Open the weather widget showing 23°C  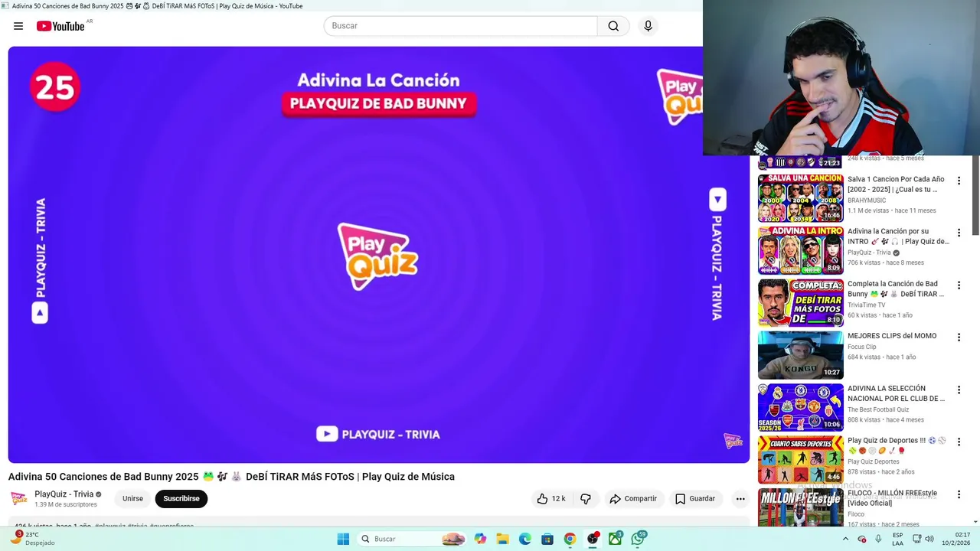32,539
